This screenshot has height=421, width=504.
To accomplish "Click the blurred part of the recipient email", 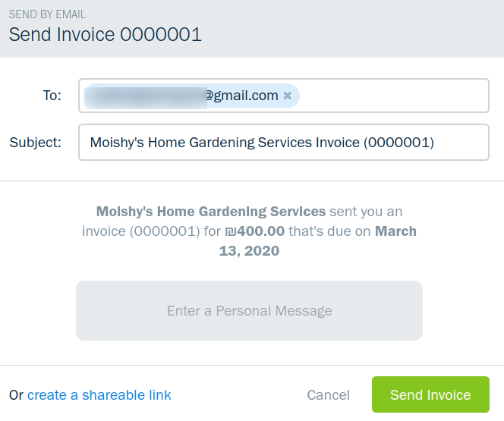I will tap(145, 96).
